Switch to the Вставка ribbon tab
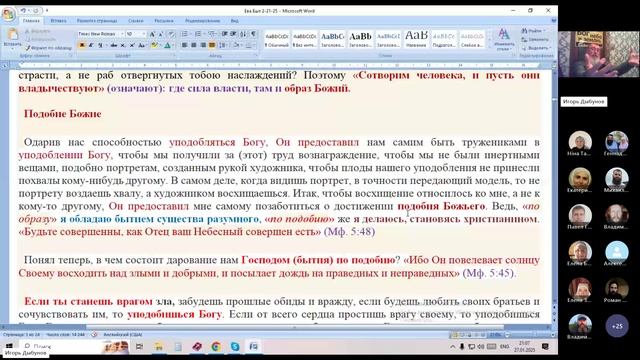This screenshot has width=640, height=360. pos(58,20)
